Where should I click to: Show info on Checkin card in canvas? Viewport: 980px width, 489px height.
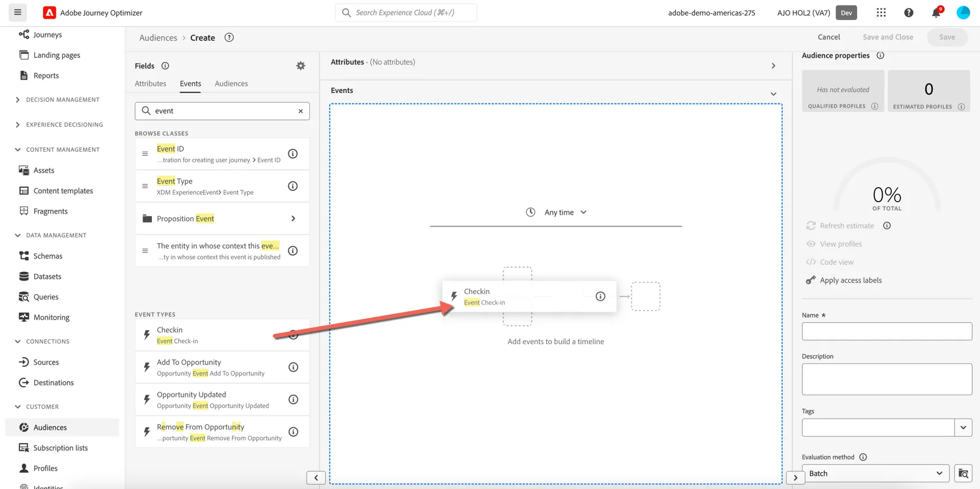(600, 296)
